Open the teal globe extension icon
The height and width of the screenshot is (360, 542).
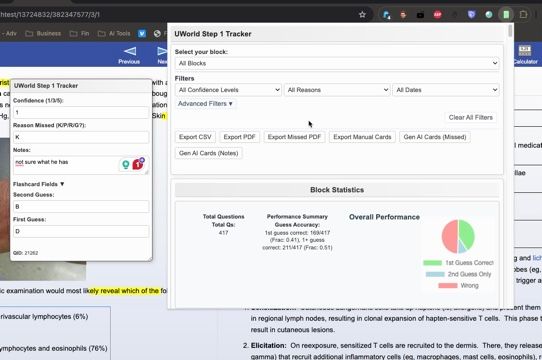(x=489, y=15)
